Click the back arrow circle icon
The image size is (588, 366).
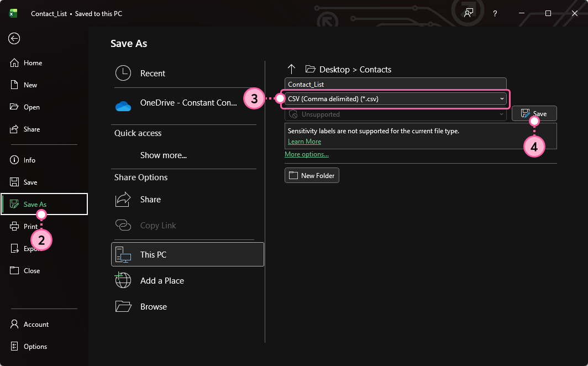pyautogui.click(x=14, y=38)
